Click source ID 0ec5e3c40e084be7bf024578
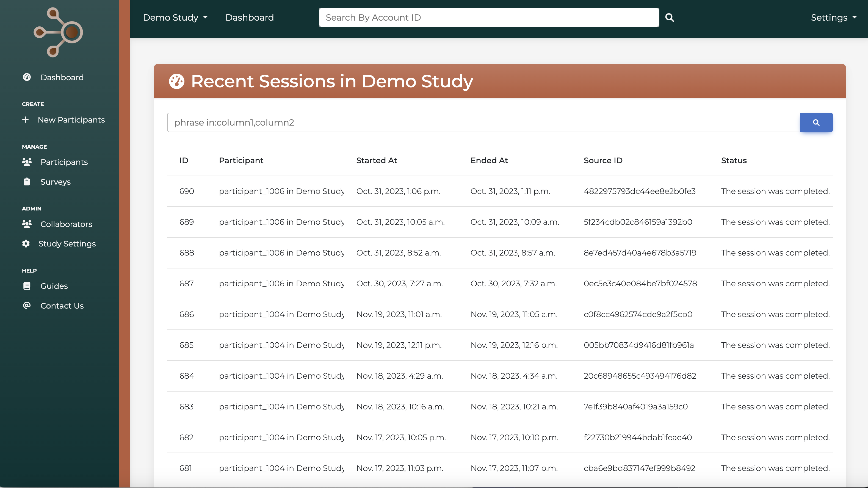This screenshot has width=868, height=488. point(640,283)
